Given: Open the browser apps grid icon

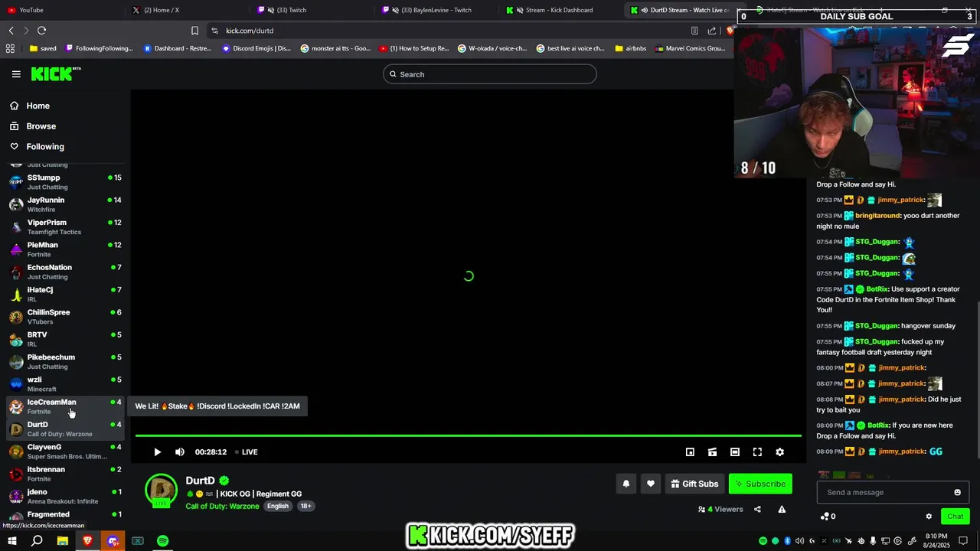Looking at the screenshot, I should point(10,48).
